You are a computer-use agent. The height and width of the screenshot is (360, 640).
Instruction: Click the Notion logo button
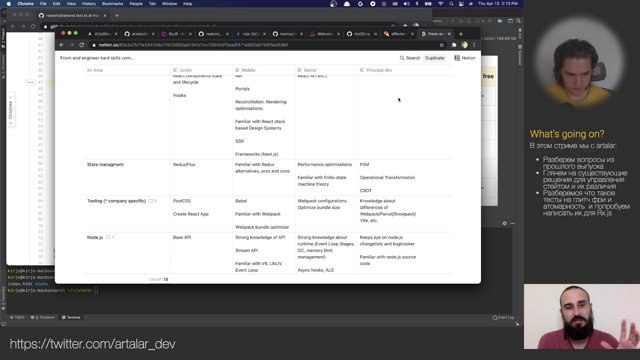[x=464, y=58]
